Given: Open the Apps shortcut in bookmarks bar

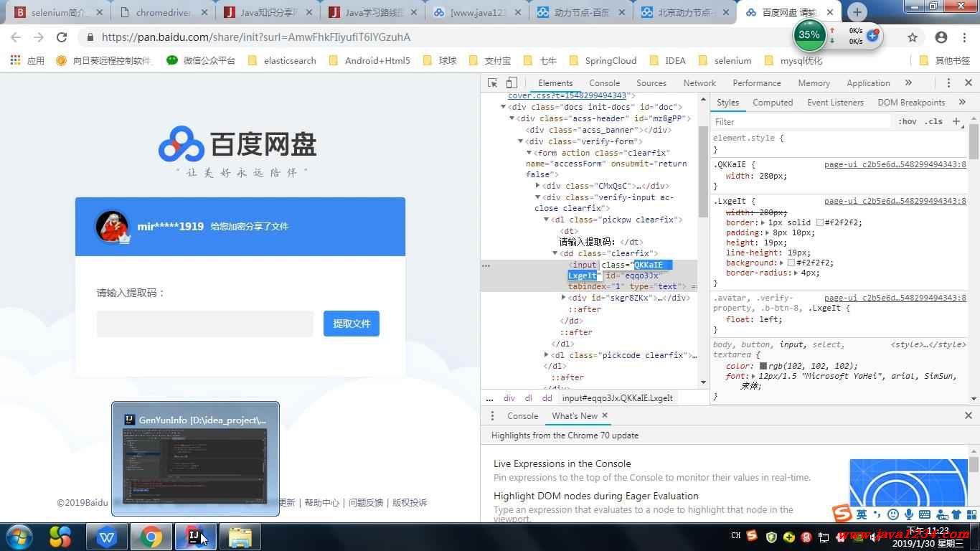Looking at the screenshot, I should [x=27, y=61].
